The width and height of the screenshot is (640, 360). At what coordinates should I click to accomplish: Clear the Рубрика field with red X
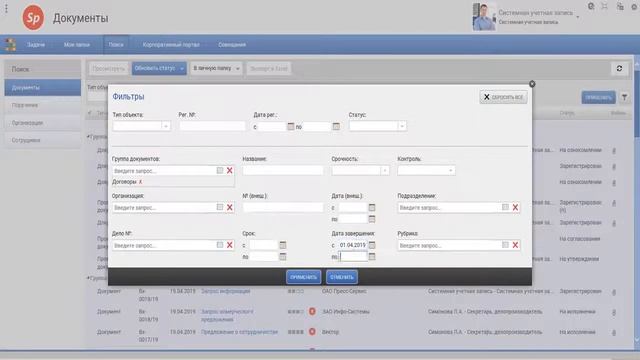[x=516, y=245]
